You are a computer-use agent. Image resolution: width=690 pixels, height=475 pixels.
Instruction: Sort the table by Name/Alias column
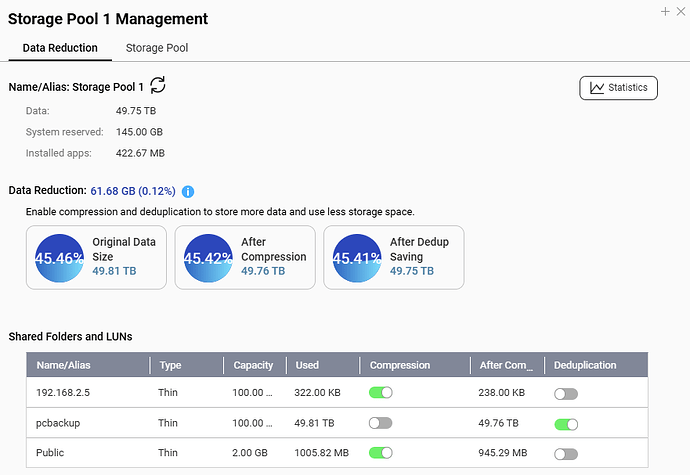[x=70, y=365]
